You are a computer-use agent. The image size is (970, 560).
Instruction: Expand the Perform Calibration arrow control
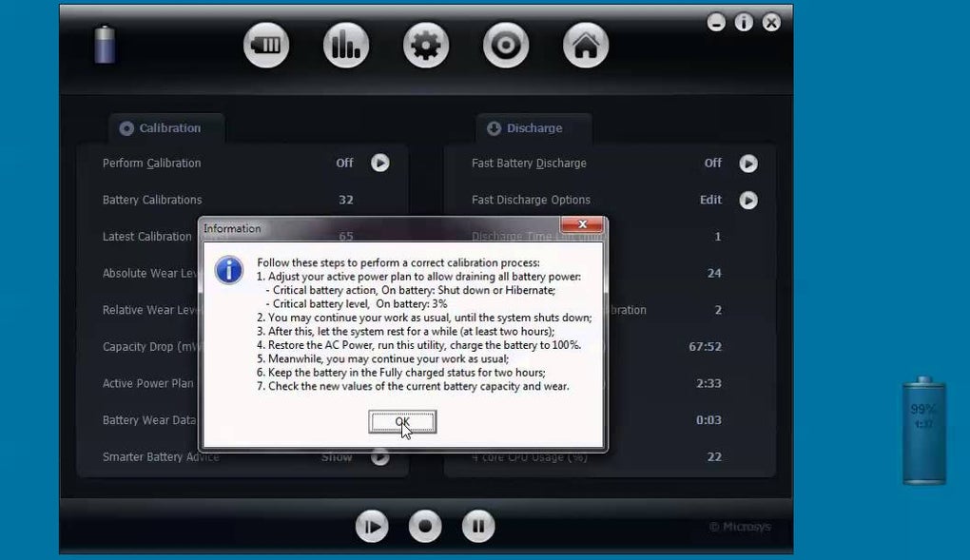click(380, 163)
